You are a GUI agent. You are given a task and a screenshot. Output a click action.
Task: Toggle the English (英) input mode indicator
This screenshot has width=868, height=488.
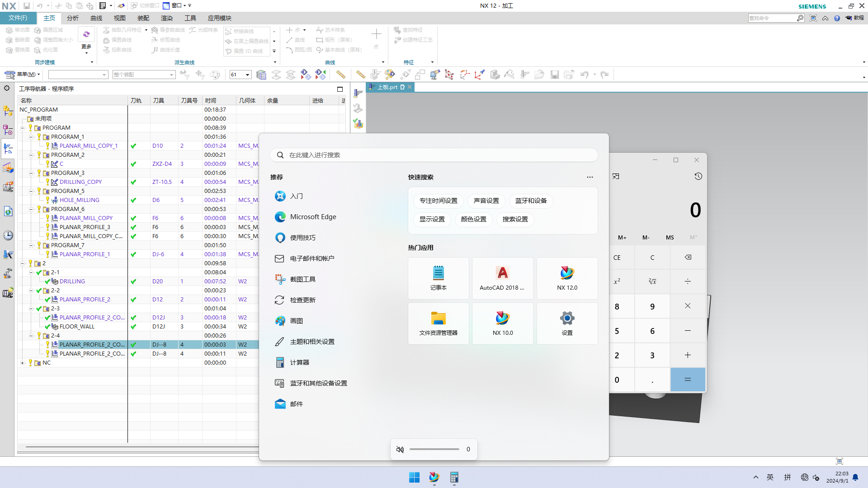(770, 477)
